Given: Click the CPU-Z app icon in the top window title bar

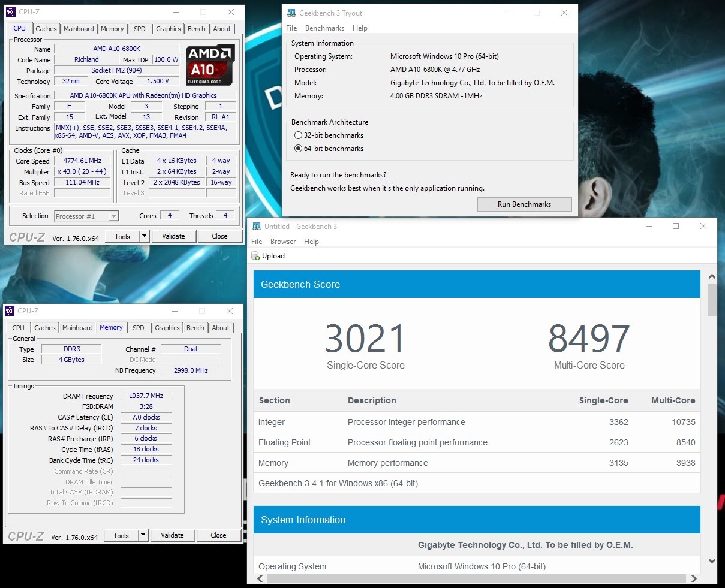Looking at the screenshot, I should point(10,12).
